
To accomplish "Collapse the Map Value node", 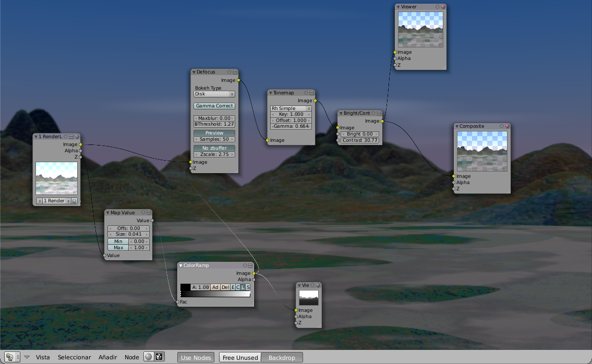I will click(x=107, y=213).
